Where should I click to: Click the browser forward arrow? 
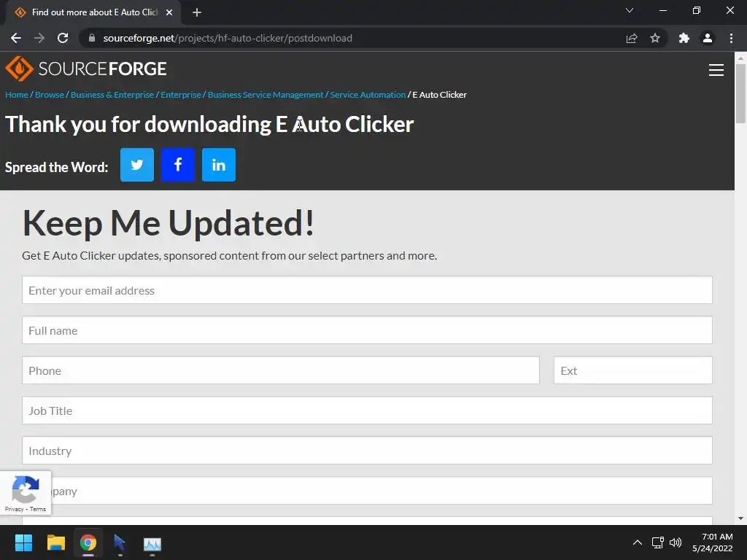coord(39,38)
